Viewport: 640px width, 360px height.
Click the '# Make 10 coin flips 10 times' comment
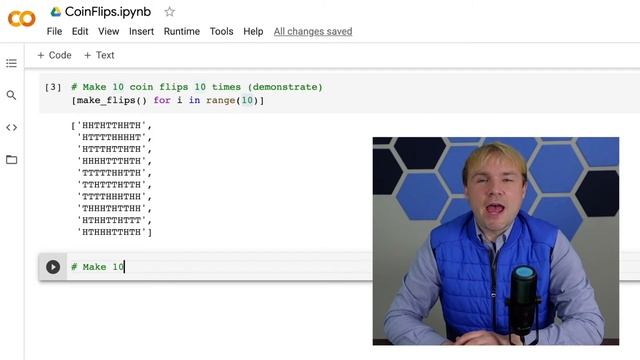click(197, 87)
